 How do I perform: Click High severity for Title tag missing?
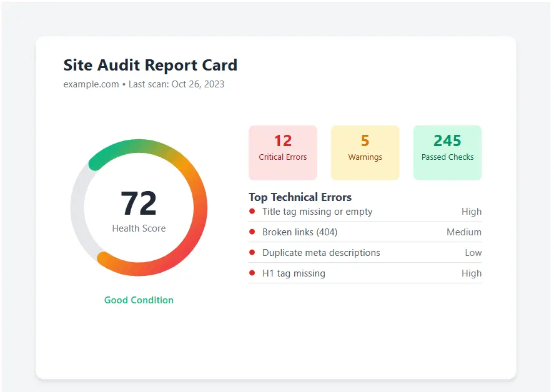point(472,212)
